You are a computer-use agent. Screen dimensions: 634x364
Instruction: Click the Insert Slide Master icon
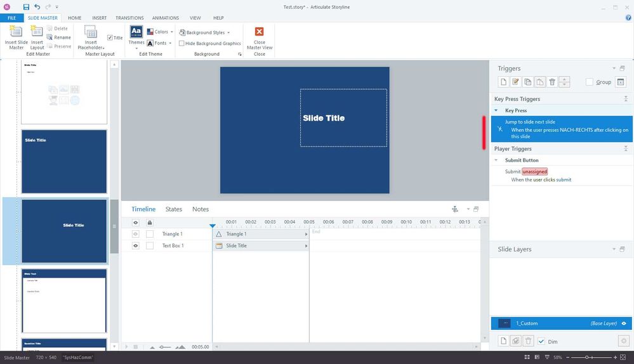(x=16, y=32)
